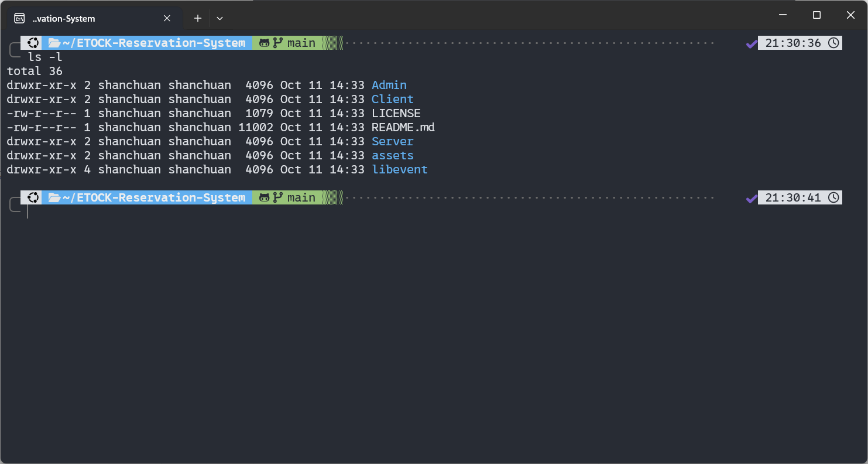Close the ..vation-System tab
Screen dimensions: 868x464
[x=167, y=18]
